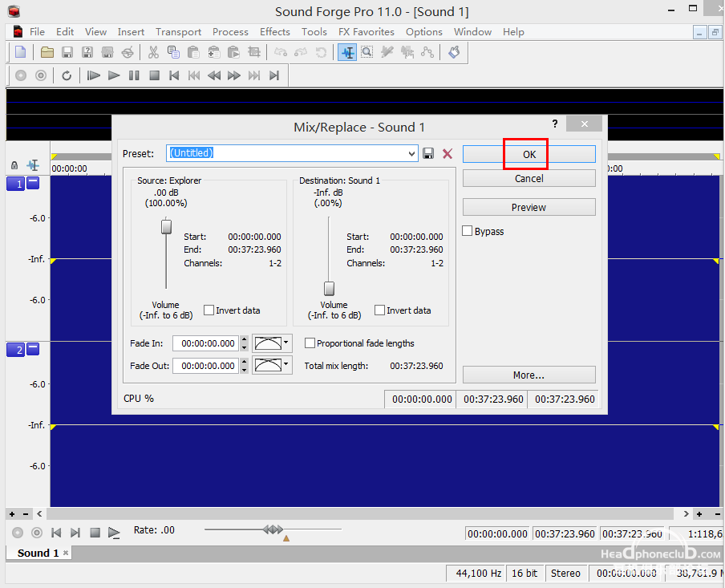Click the Rewind double-arrow button
Screen dimensions: 725x588
(214, 75)
